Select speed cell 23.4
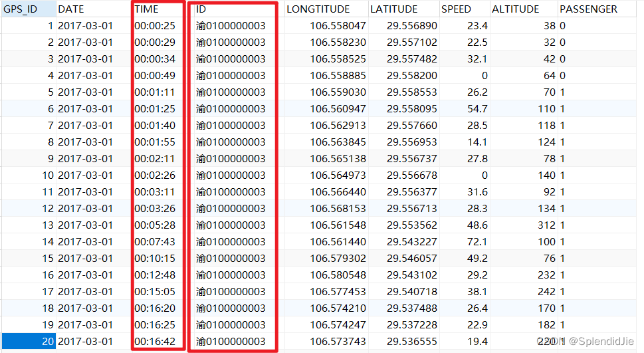 477,26
